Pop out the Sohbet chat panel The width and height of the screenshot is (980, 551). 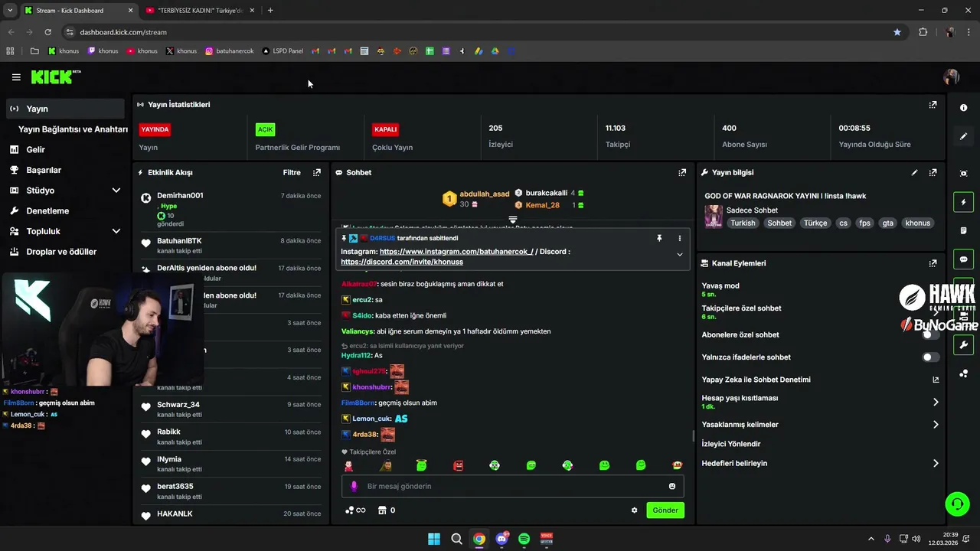[682, 173]
